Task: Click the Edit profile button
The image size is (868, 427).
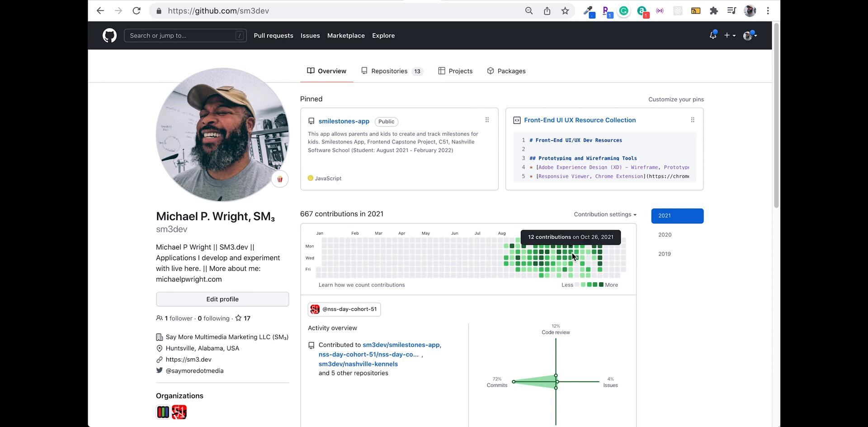Action: pos(222,299)
